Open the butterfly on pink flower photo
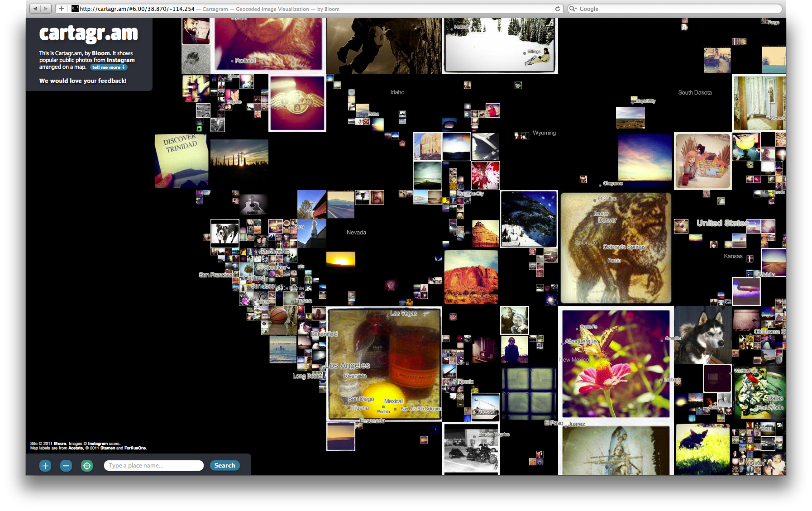This screenshot has height=511, width=812. point(616,363)
